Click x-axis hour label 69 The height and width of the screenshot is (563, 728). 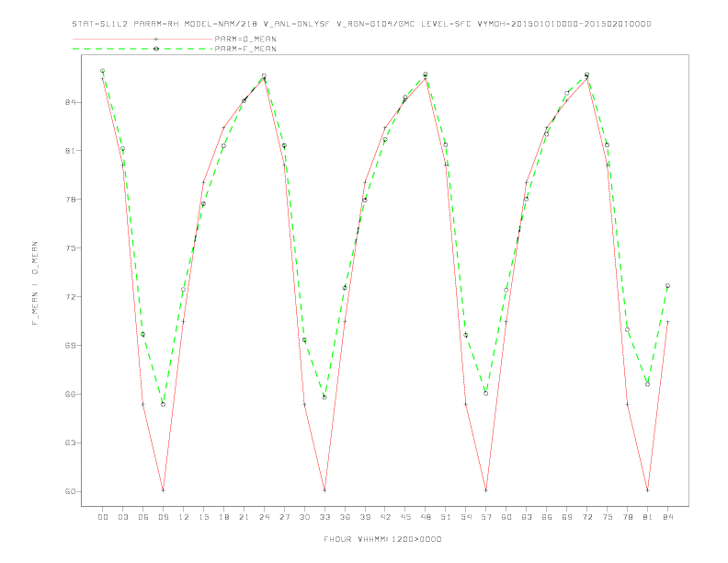coord(567,517)
